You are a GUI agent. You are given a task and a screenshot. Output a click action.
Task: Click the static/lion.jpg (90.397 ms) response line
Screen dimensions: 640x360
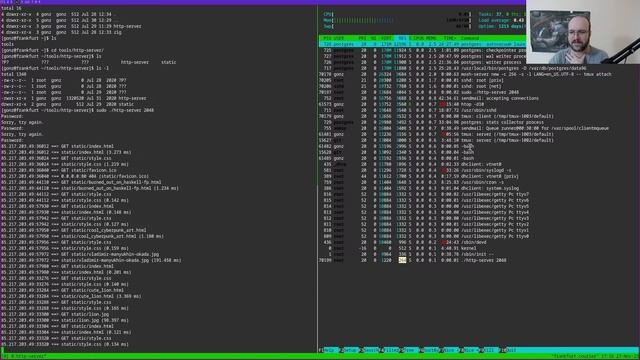[64, 320]
